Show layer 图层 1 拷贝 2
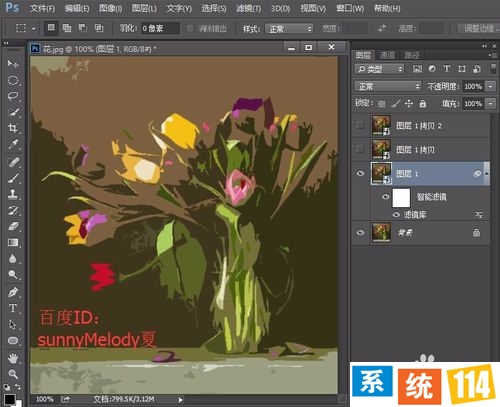This screenshot has height=407, width=500. [x=360, y=125]
